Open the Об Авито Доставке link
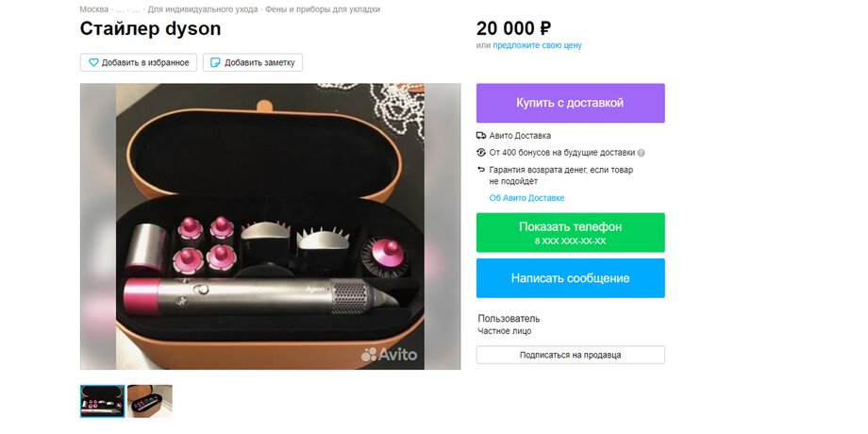Viewport: 868px width, 434px height. click(526, 198)
